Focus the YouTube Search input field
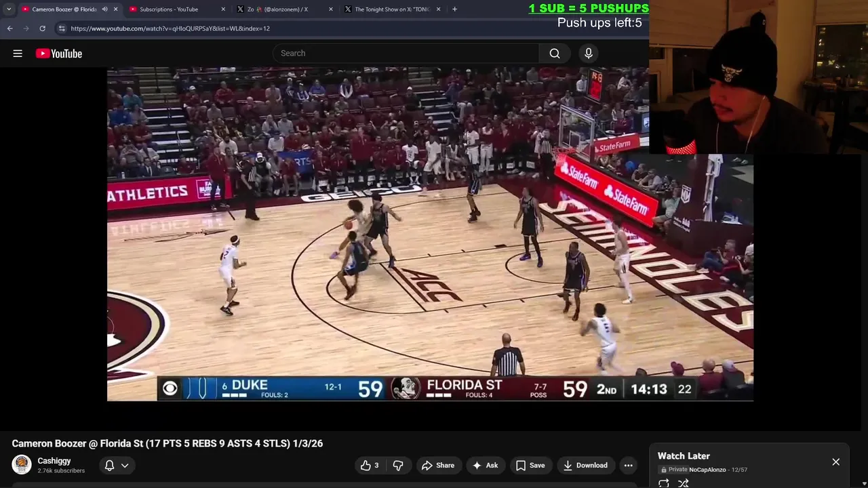The image size is (868, 488). 406,54
